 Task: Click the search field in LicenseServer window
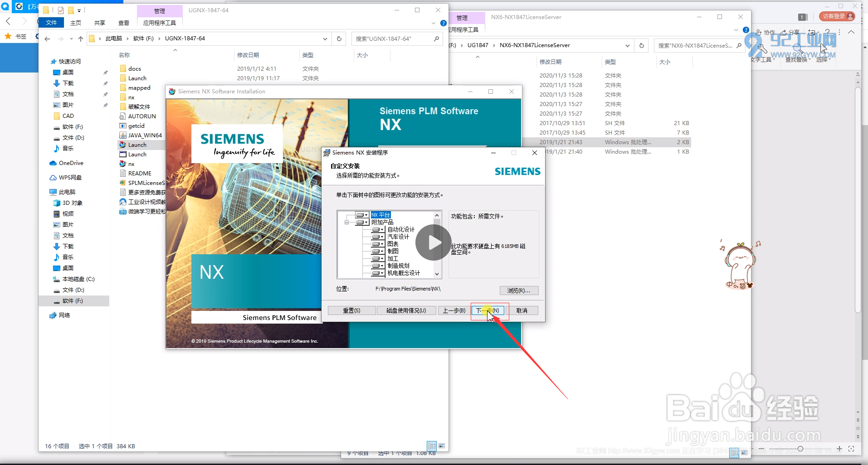point(700,45)
